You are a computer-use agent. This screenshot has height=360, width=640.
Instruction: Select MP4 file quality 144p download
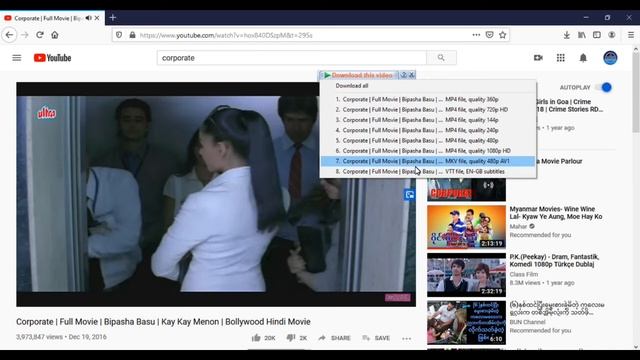pos(427,120)
